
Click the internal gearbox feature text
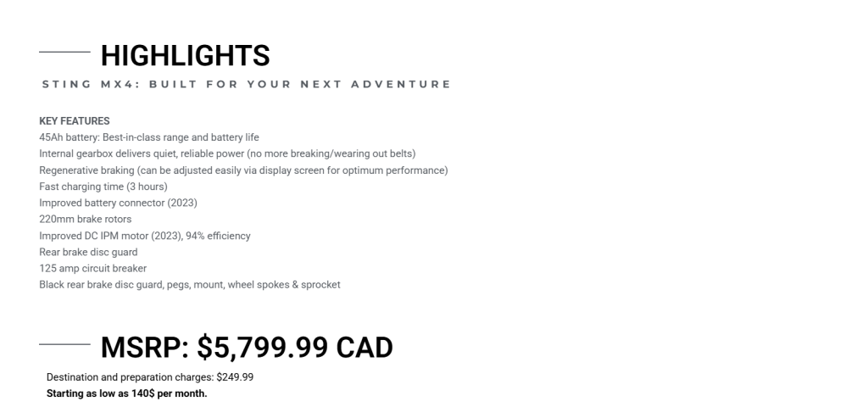click(x=227, y=153)
